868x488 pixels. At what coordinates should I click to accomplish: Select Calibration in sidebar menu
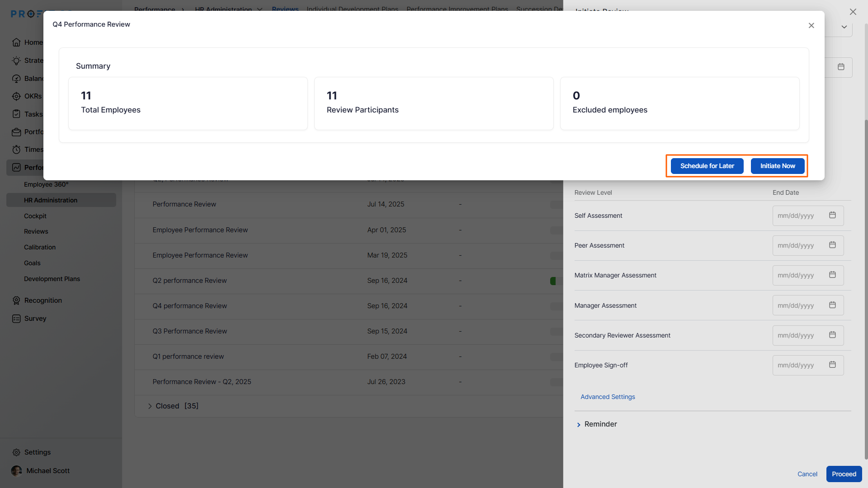pyautogui.click(x=40, y=247)
